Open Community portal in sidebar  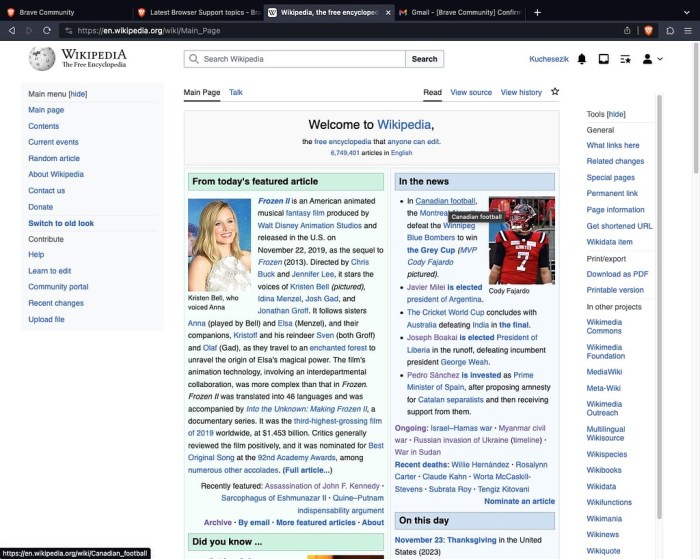click(58, 287)
